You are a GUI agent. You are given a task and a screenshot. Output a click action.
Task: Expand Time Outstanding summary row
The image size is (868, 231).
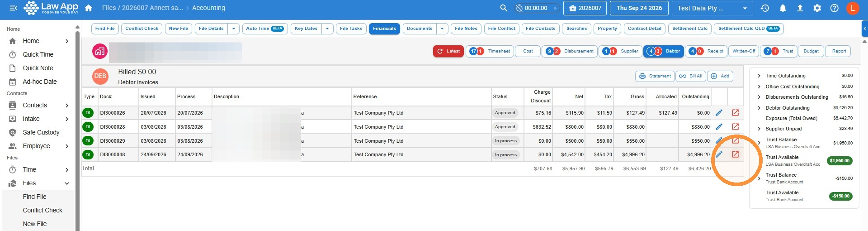tap(759, 76)
